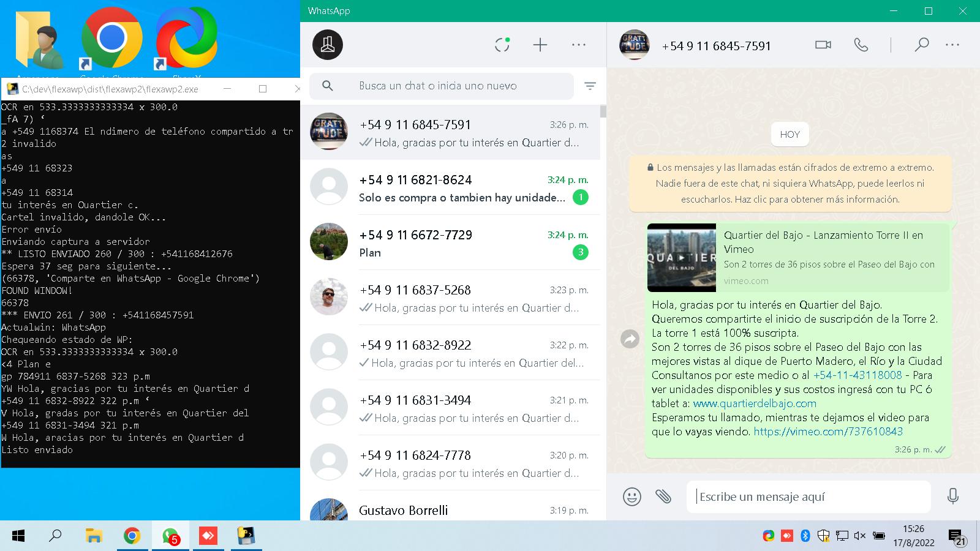Screen dimensions: 980x551
Task: Open chat +54 9 11 6831-3494
Action: tap(450, 408)
